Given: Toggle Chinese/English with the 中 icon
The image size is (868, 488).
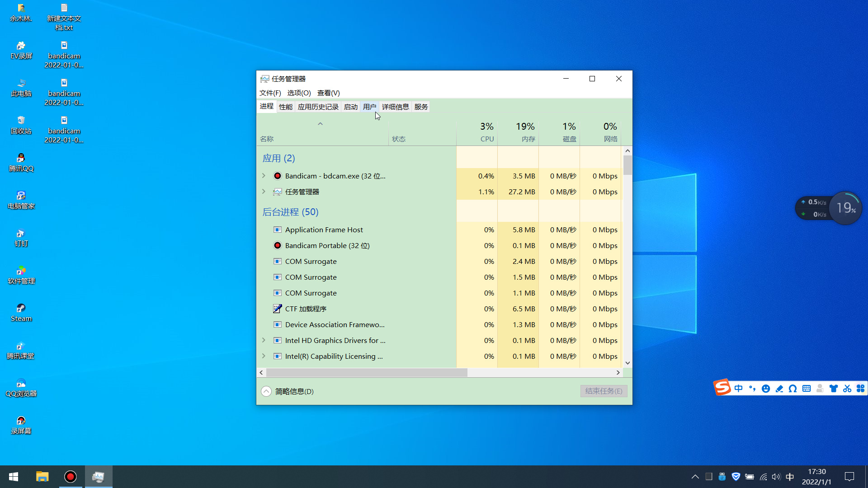Looking at the screenshot, I should pyautogui.click(x=738, y=388).
